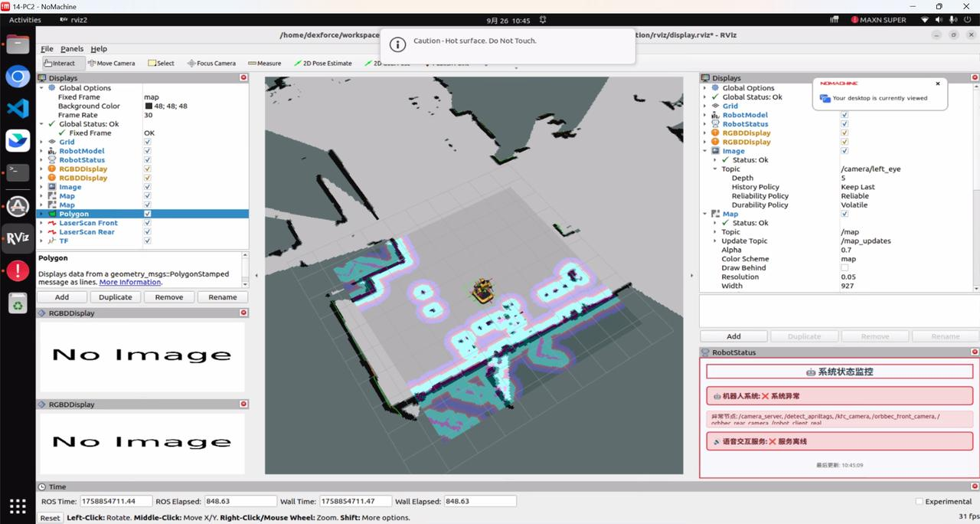Activate the 2D Pose Estimate tool
The width and height of the screenshot is (980, 524).
323,64
